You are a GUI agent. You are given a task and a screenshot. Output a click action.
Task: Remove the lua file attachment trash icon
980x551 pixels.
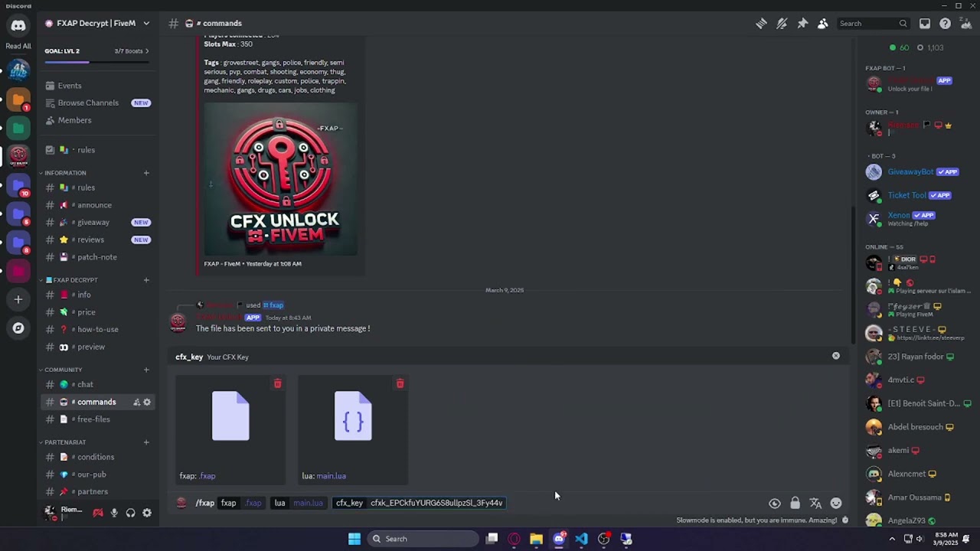coord(400,383)
